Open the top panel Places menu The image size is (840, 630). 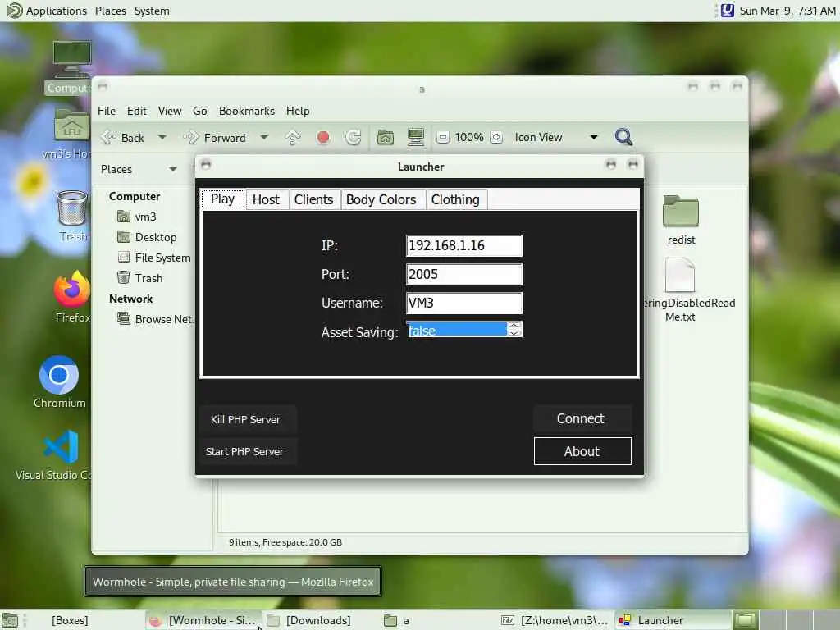point(111,11)
